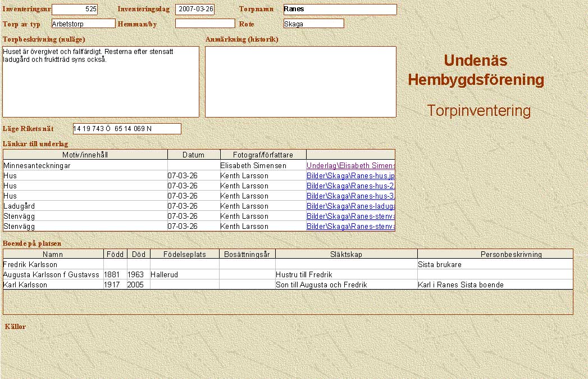Click the Motiv/innehåll column header

85,155
